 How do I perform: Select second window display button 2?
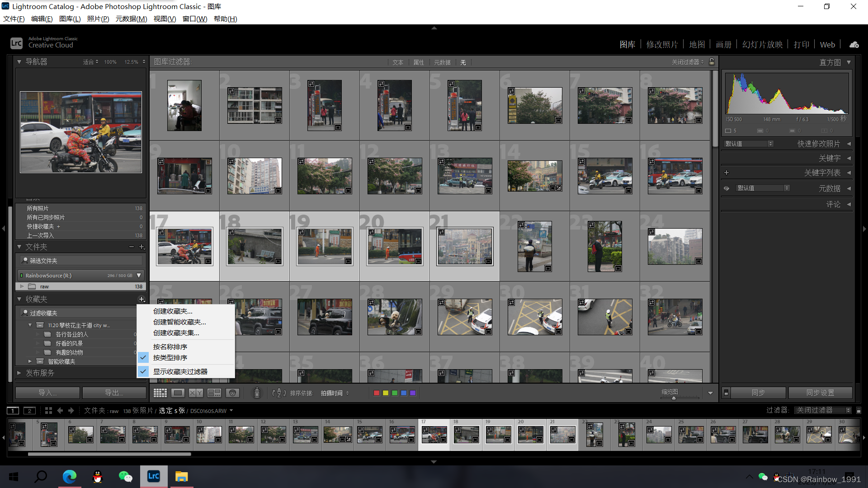coord(29,411)
